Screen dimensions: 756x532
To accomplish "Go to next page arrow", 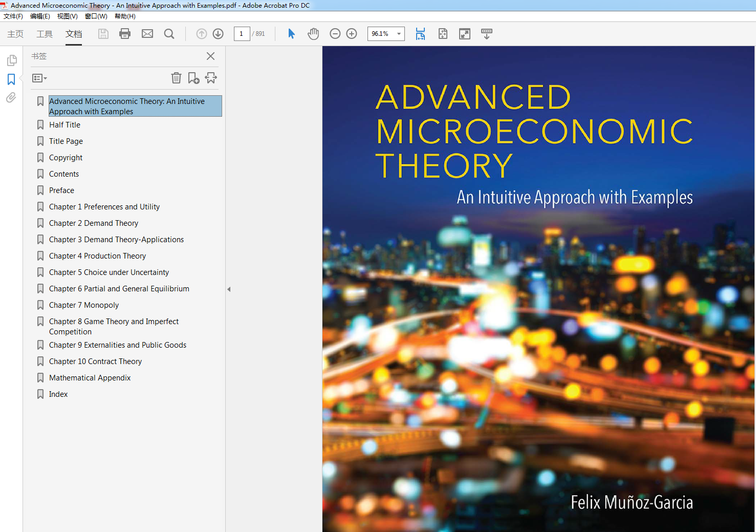I will (x=218, y=34).
